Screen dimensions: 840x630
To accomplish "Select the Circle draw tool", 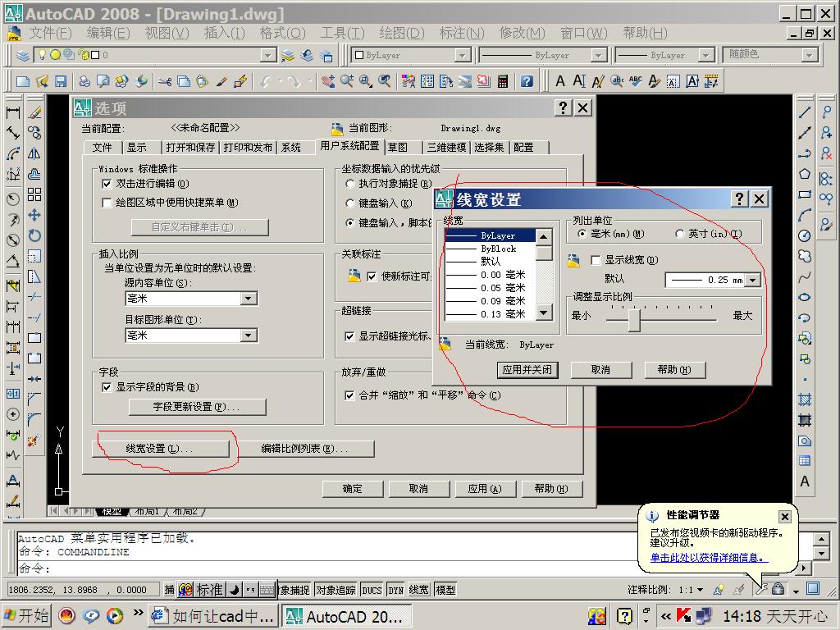I will [x=805, y=235].
